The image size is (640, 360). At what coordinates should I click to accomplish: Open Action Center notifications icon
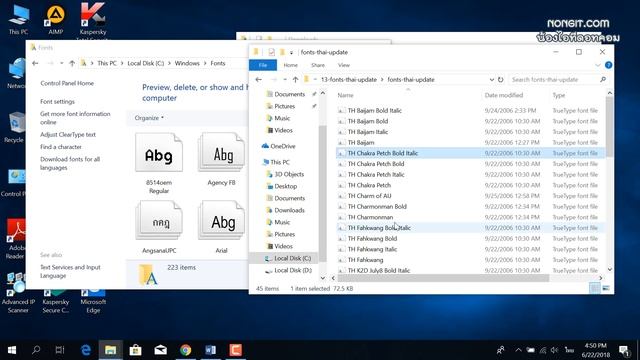pyautogui.click(x=624, y=350)
